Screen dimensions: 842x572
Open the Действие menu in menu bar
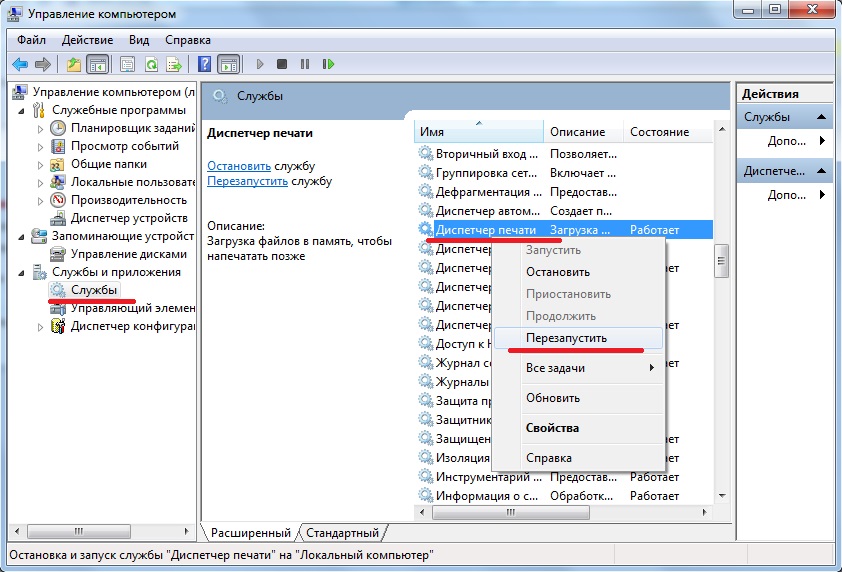coord(87,40)
